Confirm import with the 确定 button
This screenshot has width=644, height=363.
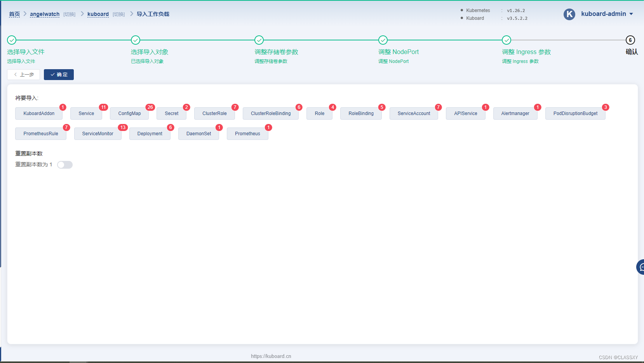pos(59,75)
